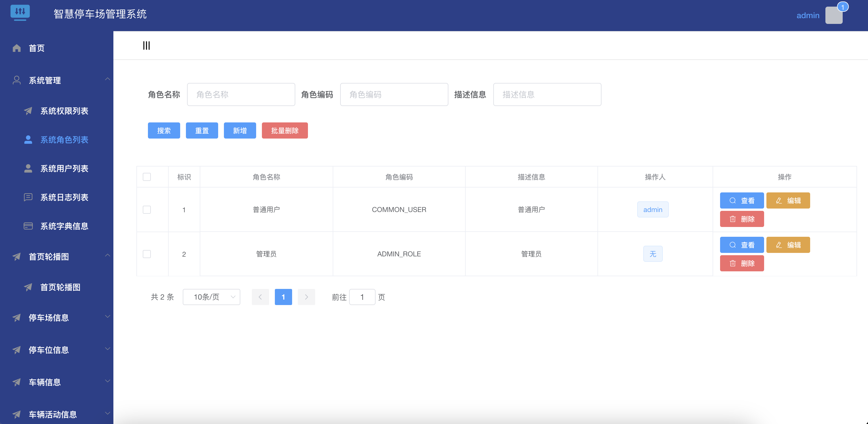Open 首页轮播图 submenu item
868x424 pixels.
60,287
